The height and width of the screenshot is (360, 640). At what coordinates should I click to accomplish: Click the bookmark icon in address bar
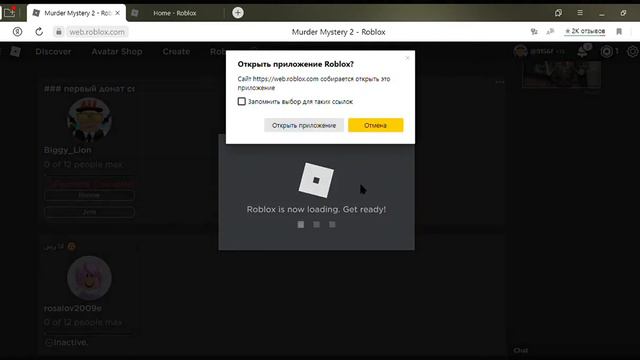click(x=619, y=31)
